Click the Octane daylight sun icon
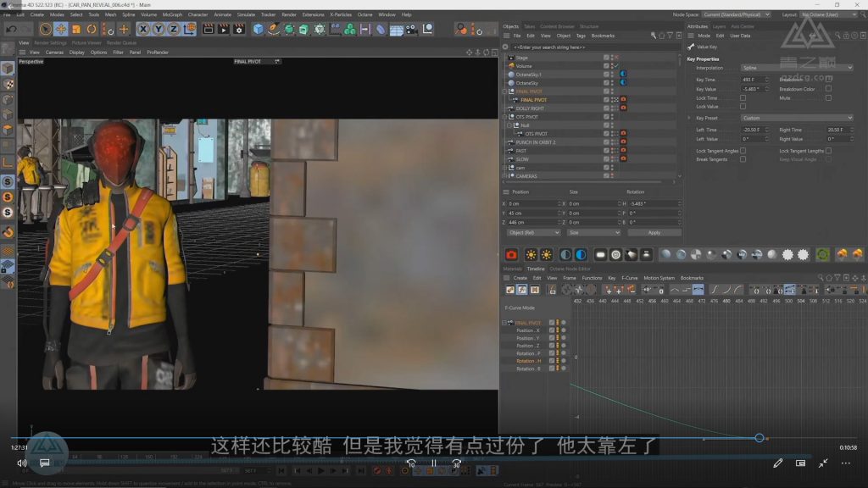 click(531, 255)
